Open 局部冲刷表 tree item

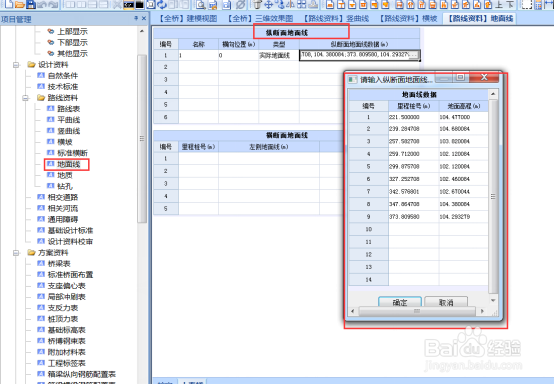point(62,297)
